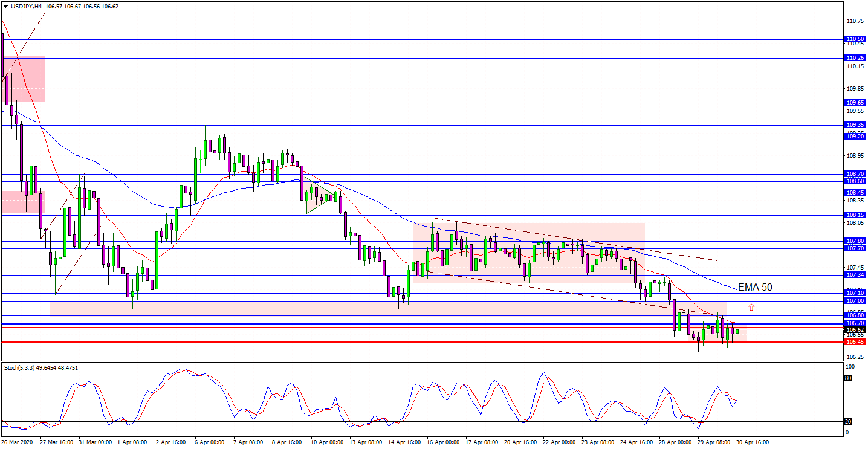The height and width of the screenshot is (449, 868).
Task: Select the 106.80 price level label
Action: [x=855, y=315]
